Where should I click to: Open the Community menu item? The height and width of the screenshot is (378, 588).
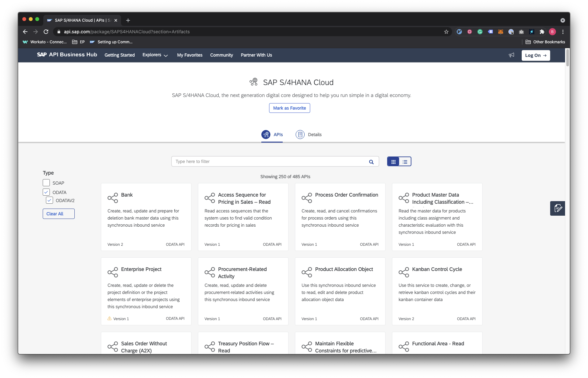tap(221, 55)
